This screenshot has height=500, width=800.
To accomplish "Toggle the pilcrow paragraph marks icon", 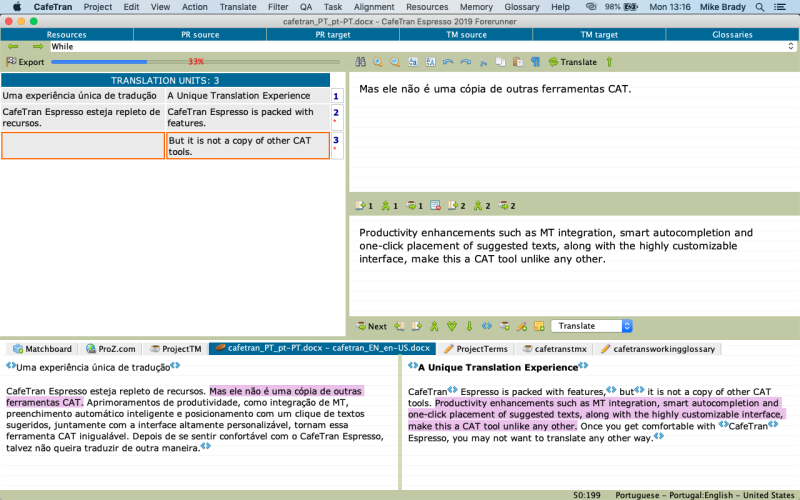I will (535, 62).
